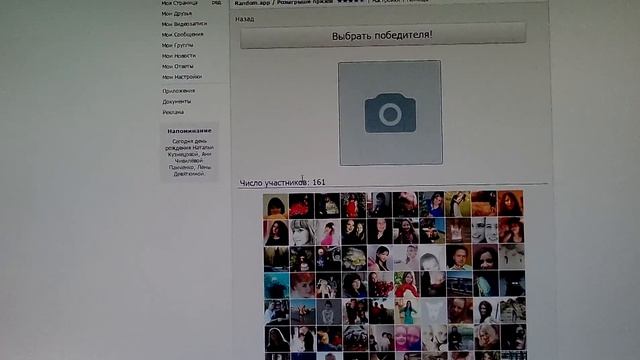Open "Мои Группы" in the sidebar
Image resolution: width=640 pixels, height=360 pixels.
point(178,45)
